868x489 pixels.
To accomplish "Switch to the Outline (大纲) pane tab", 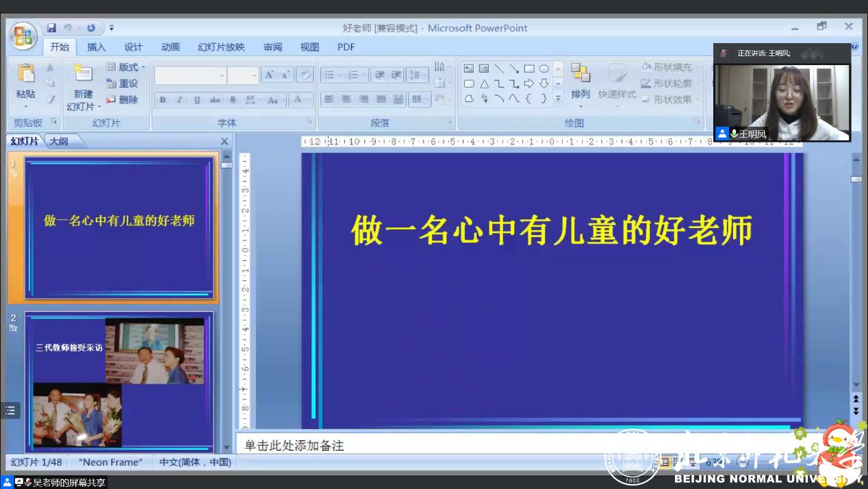I will click(59, 141).
